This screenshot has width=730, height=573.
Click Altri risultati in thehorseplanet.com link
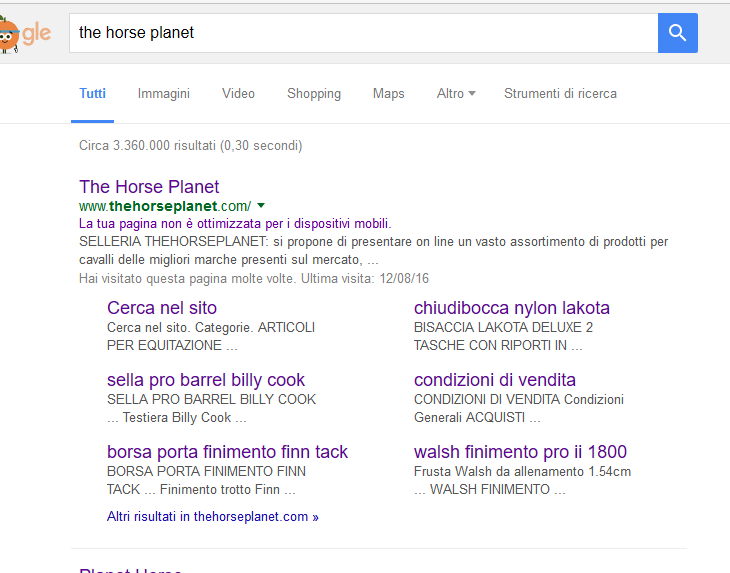(x=213, y=517)
